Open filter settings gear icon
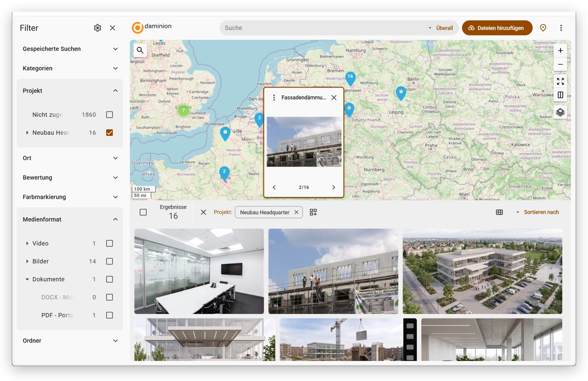 point(97,28)
